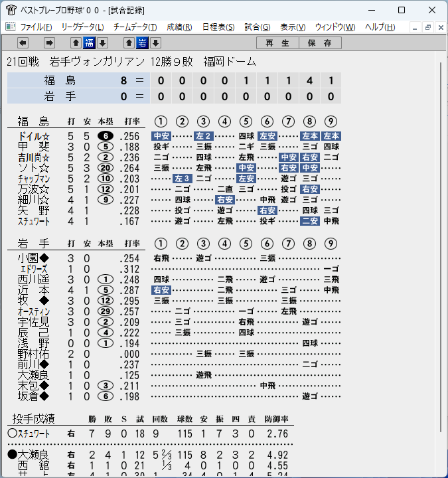448x478 pixels.
Task: Open the ファイル(F) menu
Action: (x=36, y=27)
